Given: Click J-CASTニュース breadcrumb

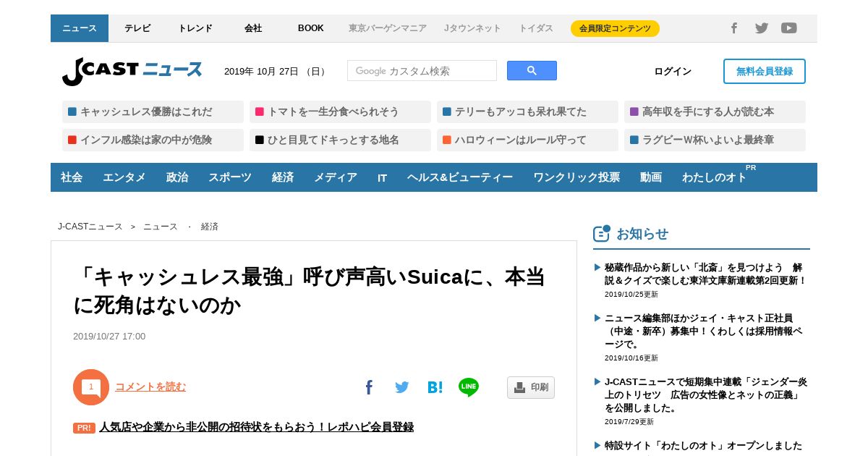Looking at the screenshot, I should [90, 227].
